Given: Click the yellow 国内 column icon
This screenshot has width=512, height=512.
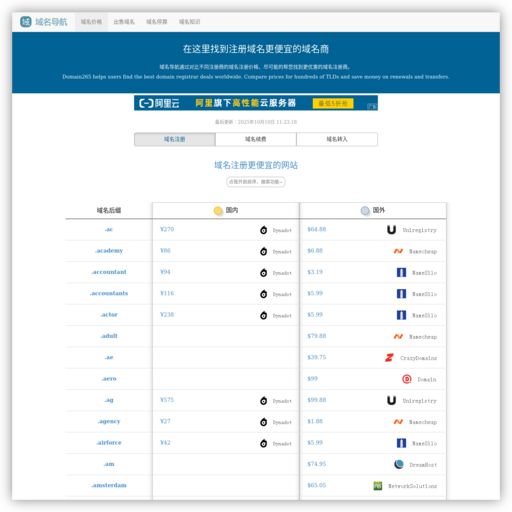Looking at the screenshot, I should 218,211.
